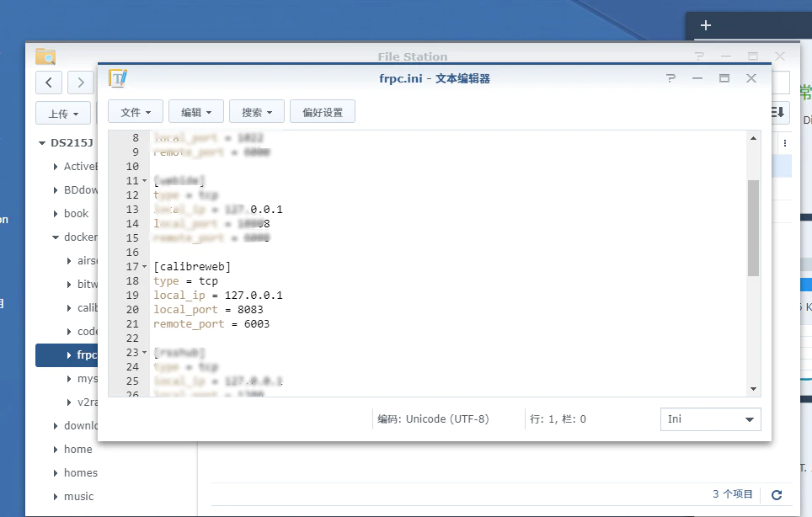The image size is (812, 517).
Task: Click the plus icon at top right
Action: click(x=706, y=25)
